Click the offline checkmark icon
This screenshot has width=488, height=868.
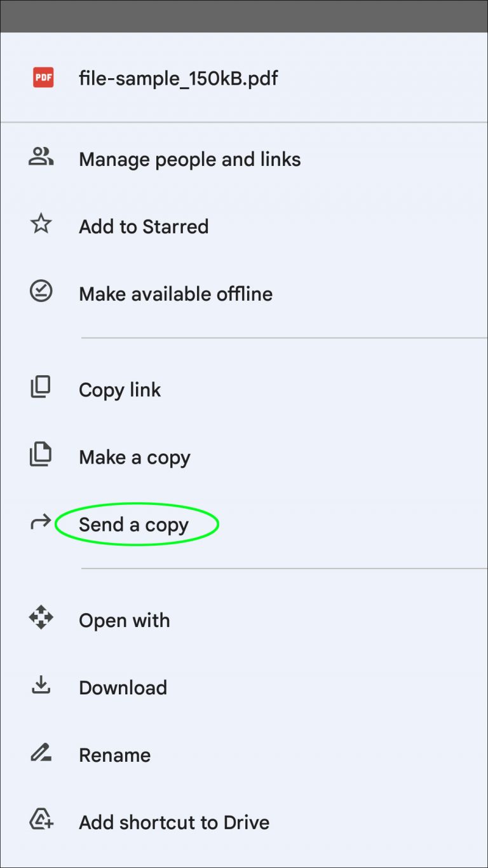coord(41,294)
